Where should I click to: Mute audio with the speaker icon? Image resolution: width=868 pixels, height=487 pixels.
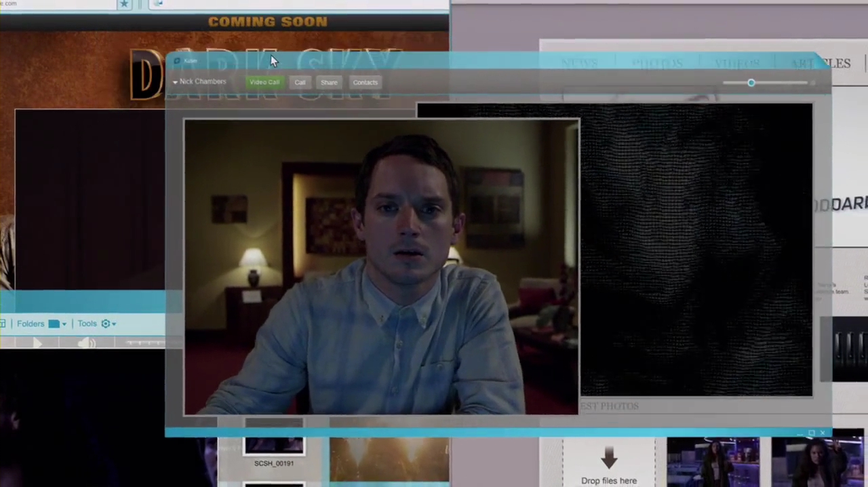[x=86, y=343]
